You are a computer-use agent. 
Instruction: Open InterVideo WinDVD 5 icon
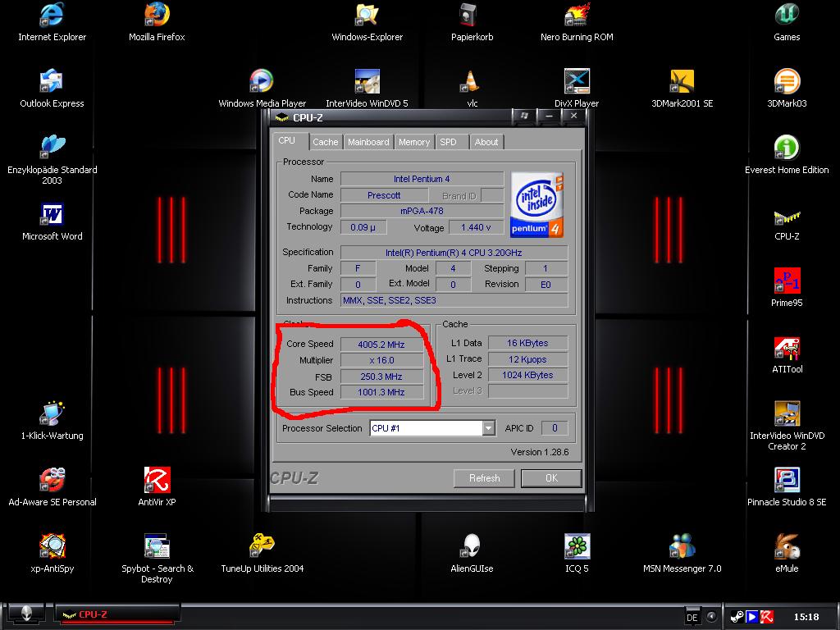tap(367, 81)
